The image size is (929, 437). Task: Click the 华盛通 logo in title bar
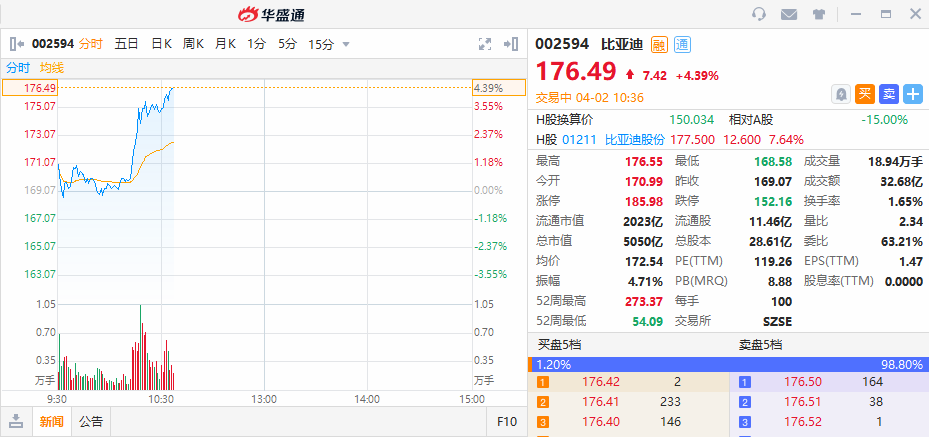point(271,14)
